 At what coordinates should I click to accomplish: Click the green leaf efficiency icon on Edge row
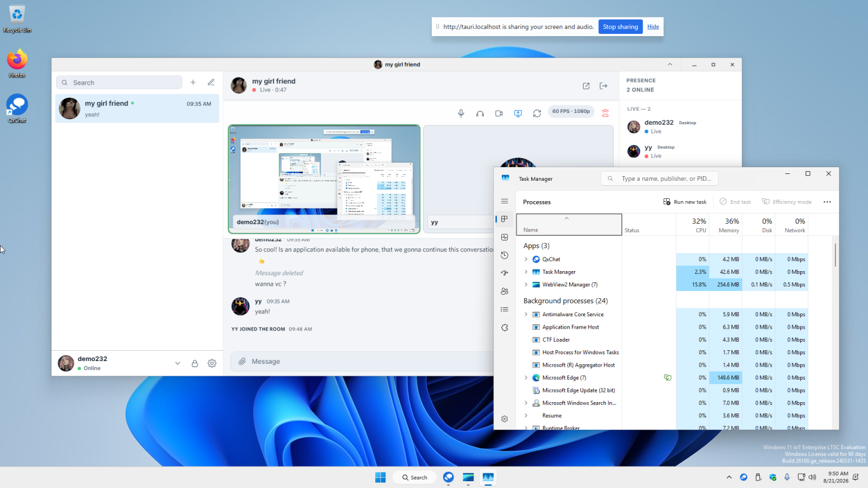tap(667, 378)
